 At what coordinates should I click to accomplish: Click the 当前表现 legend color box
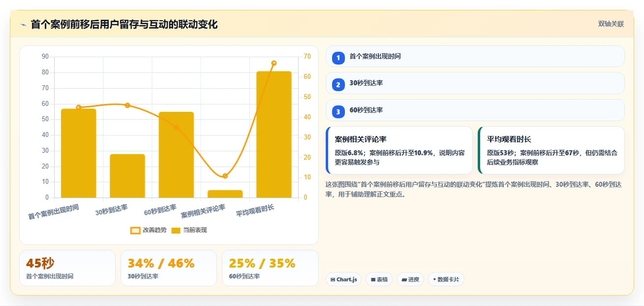pos(176,230)
